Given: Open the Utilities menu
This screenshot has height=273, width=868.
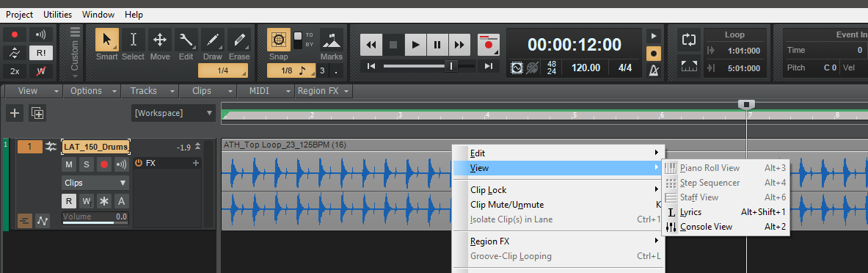Looking at the screenshot, I should click(57, 15).
